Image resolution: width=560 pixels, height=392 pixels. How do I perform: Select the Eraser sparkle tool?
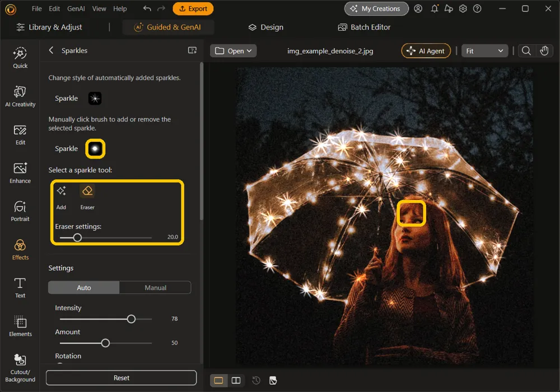coord(87,198)
